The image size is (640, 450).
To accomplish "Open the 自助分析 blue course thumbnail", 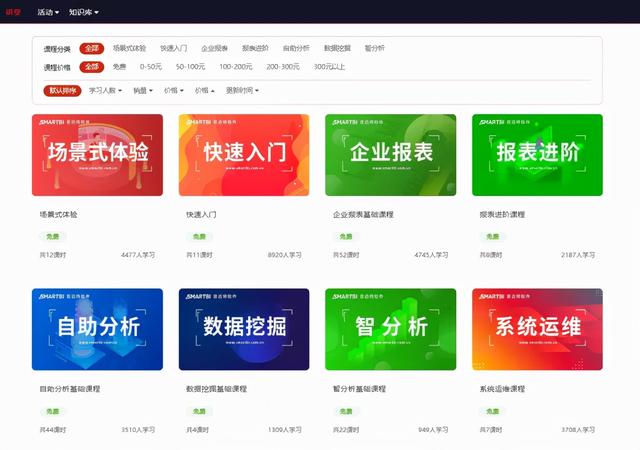I will tap(97, 329).
